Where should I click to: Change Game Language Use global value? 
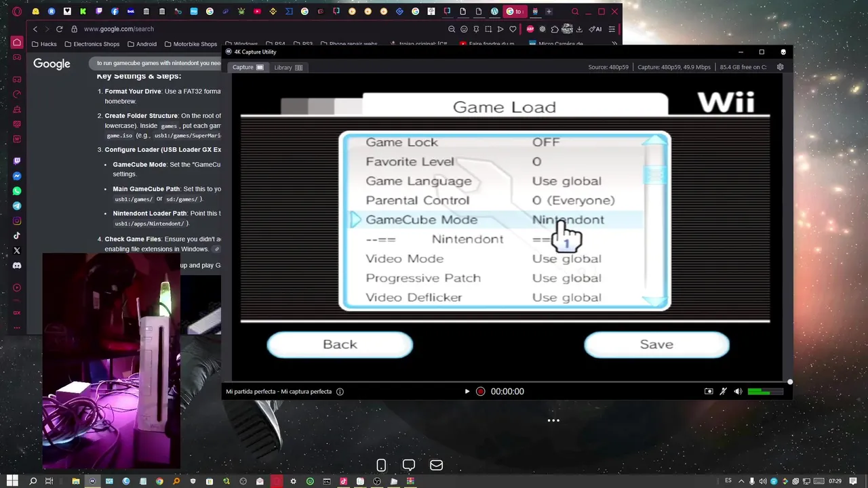click(x=566, y=181)
